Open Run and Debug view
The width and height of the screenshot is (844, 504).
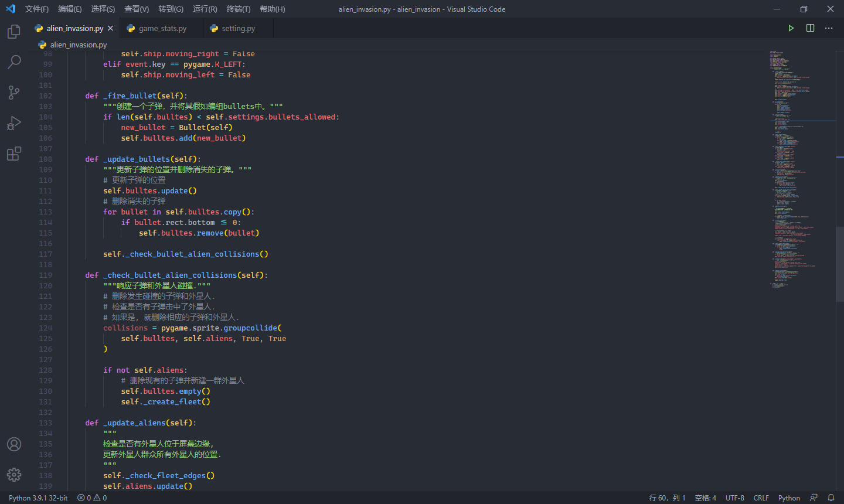(x=14, y=123)
